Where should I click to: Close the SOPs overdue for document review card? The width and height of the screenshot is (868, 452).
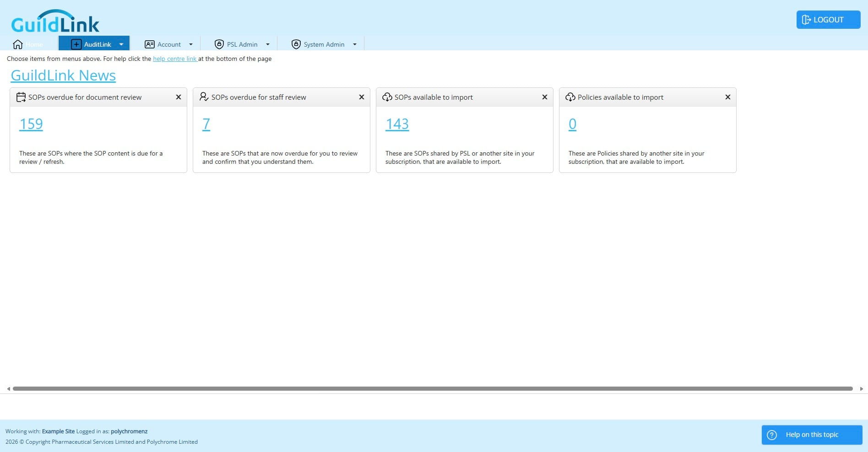coord(179,97)
